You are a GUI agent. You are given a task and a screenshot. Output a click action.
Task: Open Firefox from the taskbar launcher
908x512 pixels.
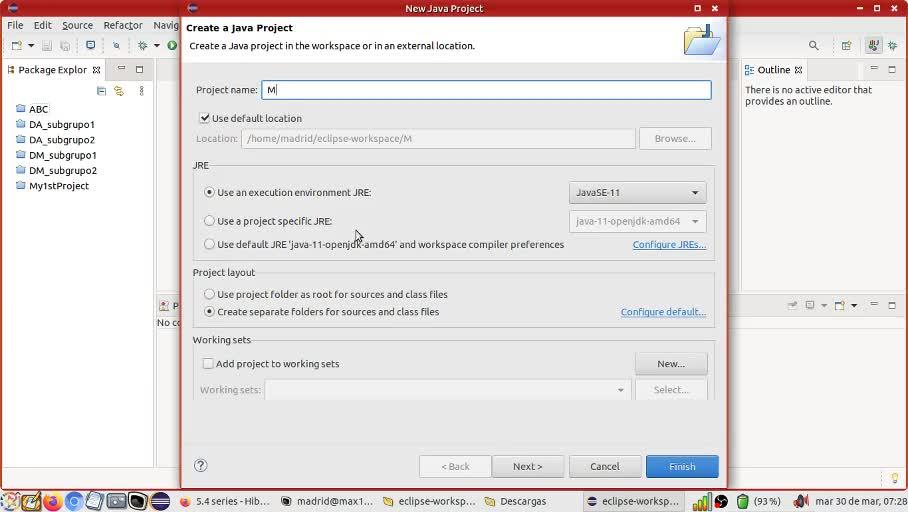[x=52, y=501]
